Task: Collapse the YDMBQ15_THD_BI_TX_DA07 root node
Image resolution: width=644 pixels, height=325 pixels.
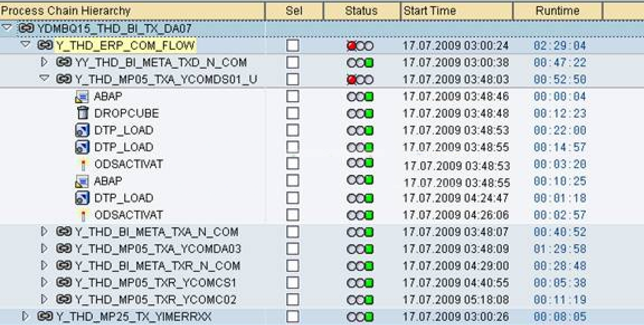Action: (x=7, y=27)
